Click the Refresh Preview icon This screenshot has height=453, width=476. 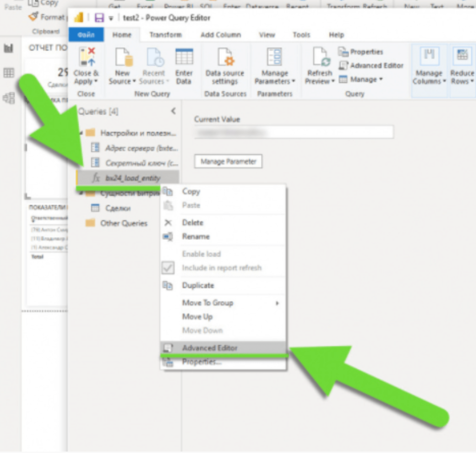pos(320,58)
